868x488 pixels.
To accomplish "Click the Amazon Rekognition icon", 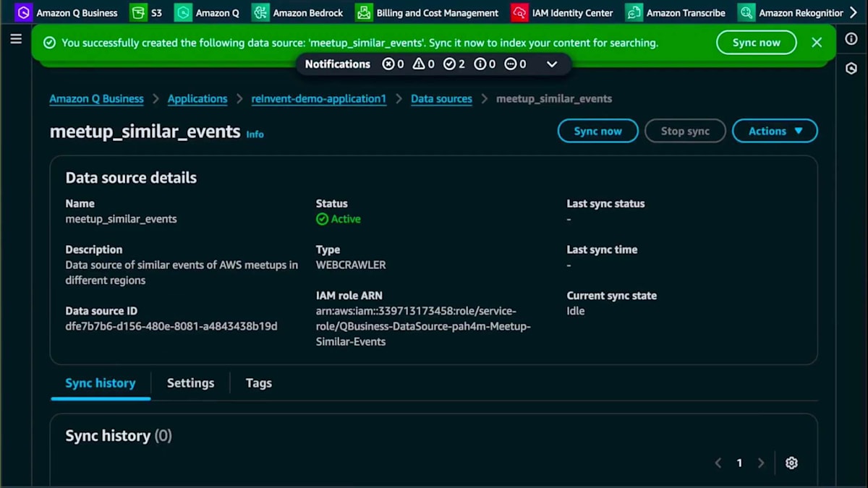I will (746, 12).
